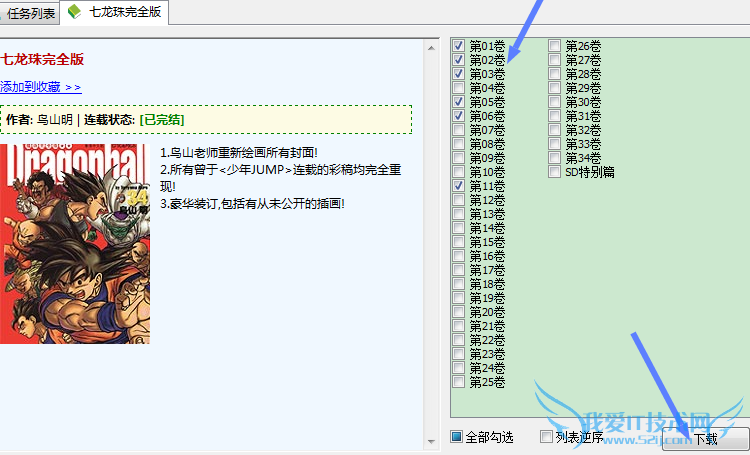
Task: Open the 添加到收藏 link
Action: tap(40, 87)
